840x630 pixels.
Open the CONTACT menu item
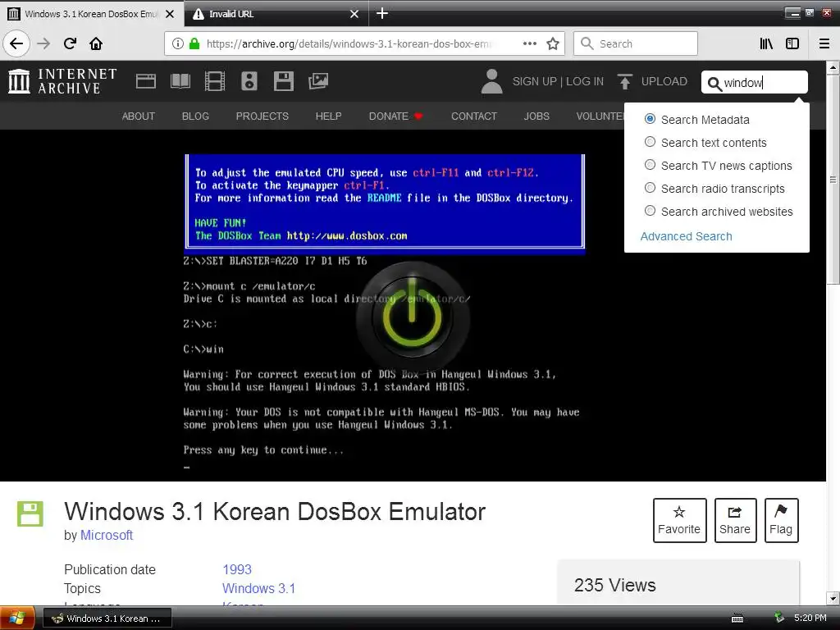tap(474, 116)
